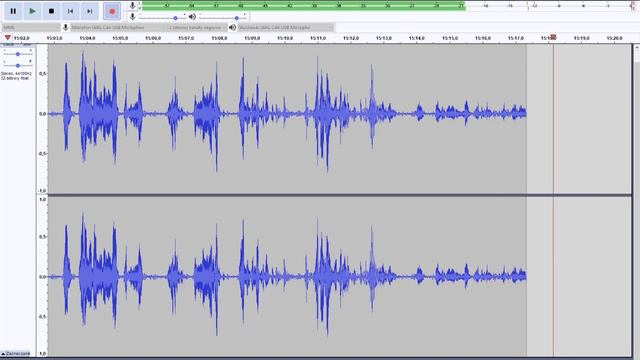The height and width of the screenshot is (360, 640).
Task: Click the timeline at 15:15,0
Action: coord(450,38)
